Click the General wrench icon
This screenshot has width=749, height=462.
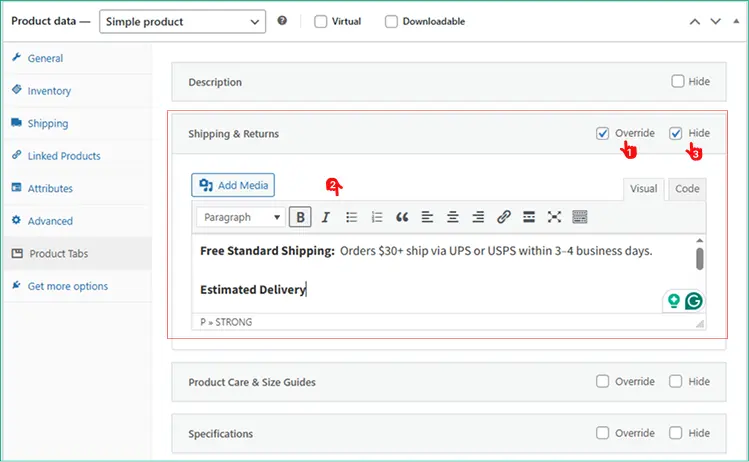pyautogui.click(x=17, y=57)
